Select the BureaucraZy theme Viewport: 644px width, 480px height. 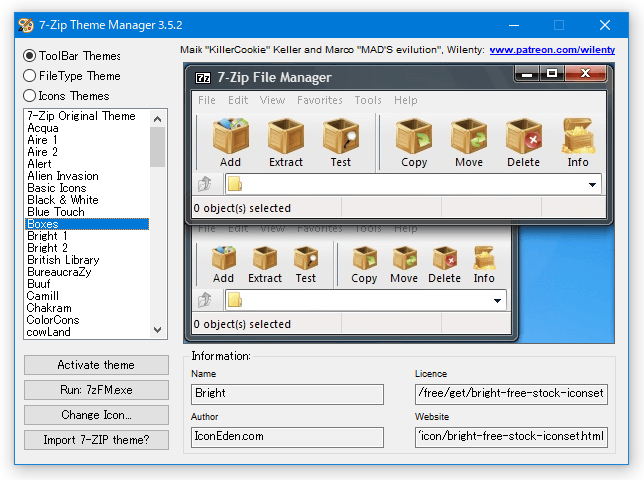(87, 272)
